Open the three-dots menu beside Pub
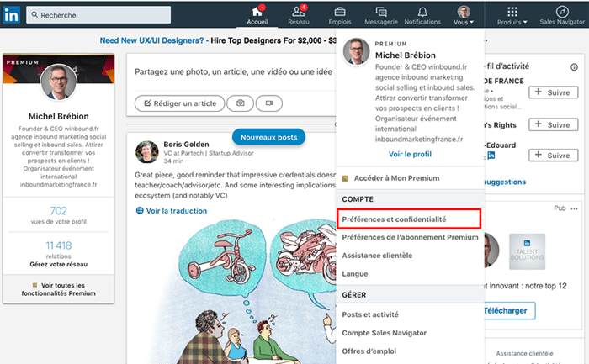589x364 pixels. 575,209
